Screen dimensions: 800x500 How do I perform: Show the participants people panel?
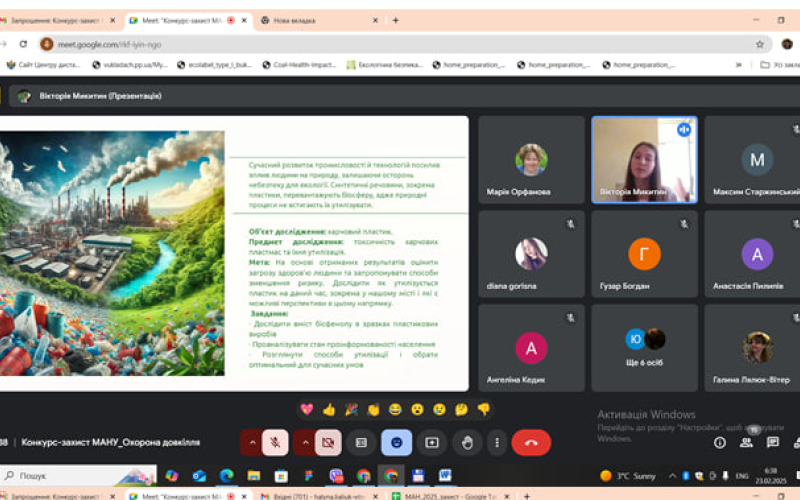(746, 442)
